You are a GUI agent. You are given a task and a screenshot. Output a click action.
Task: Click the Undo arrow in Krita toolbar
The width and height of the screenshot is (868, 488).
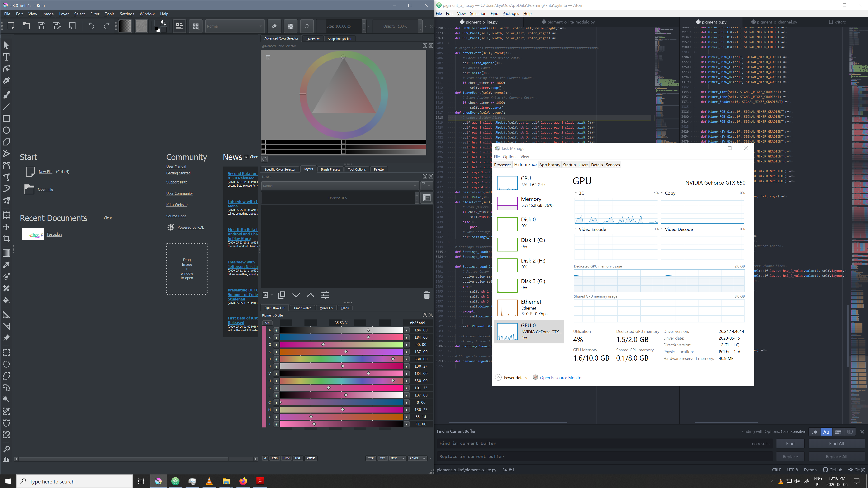[x=91, y=26]
